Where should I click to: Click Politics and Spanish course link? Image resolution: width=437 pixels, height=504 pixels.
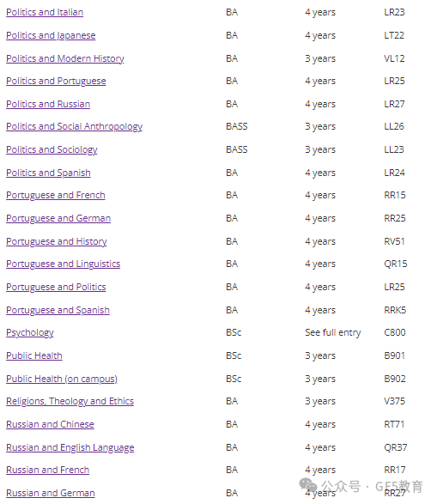point(48,173)
